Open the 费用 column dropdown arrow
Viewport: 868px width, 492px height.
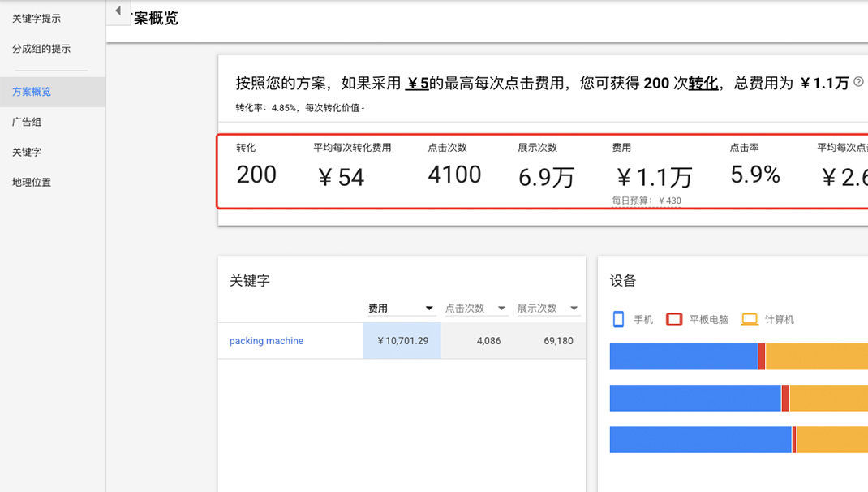click(429, 309)
